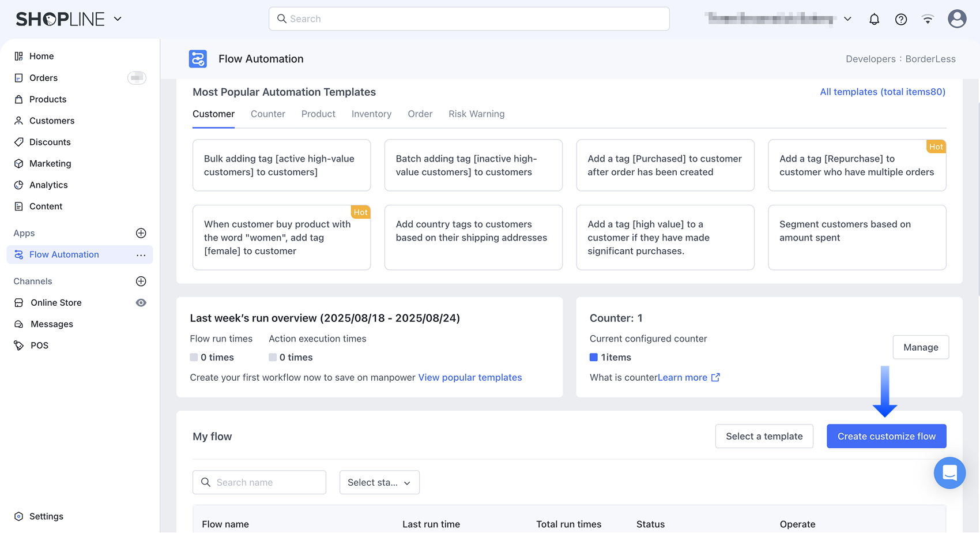Expand the SHOPLINE logo dropdown chevron
This screenshot has width=980, height=533.
click(118, 19)
